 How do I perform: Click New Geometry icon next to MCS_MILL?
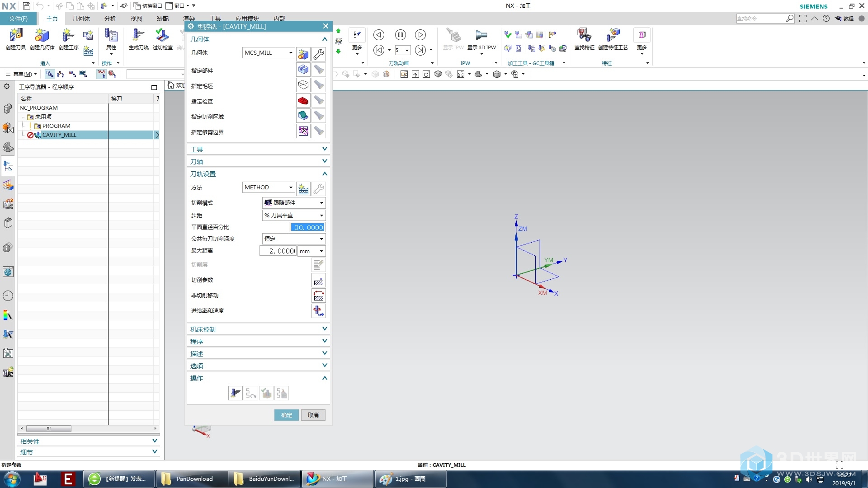tap(303, 54)
